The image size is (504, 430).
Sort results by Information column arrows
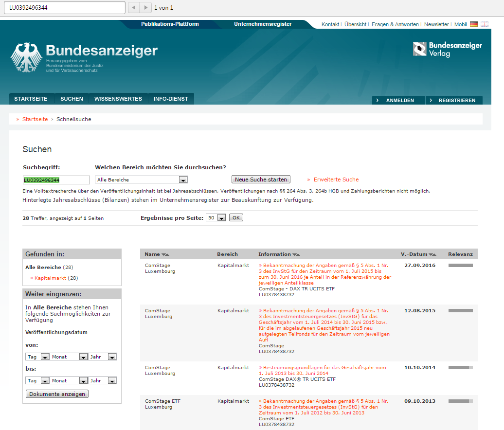[x=296, y=254]
